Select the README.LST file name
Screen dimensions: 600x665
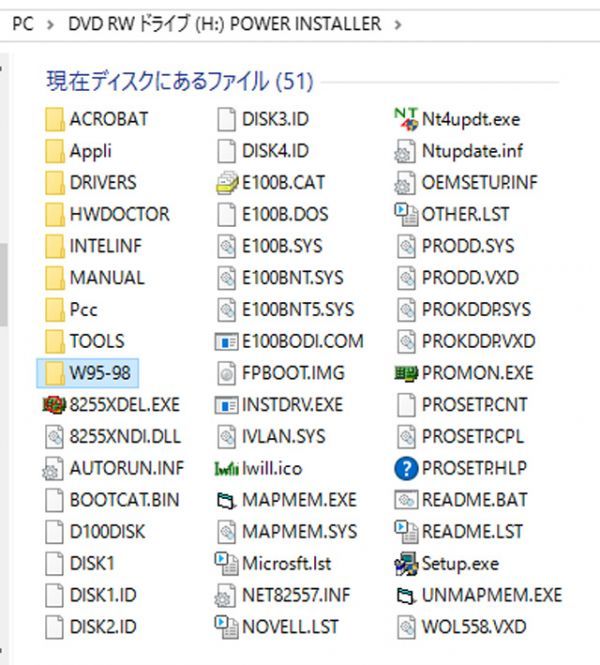coord(472,532)
